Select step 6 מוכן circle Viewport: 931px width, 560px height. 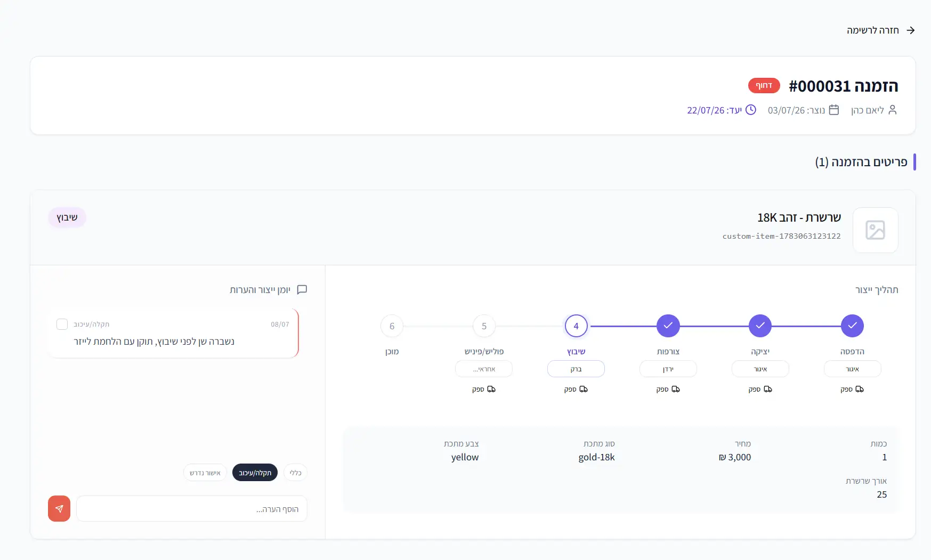[x=392, y=326]
